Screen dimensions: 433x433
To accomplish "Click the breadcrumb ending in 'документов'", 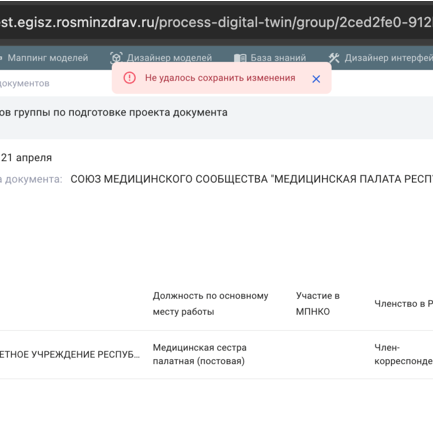I will click(25, 83).
